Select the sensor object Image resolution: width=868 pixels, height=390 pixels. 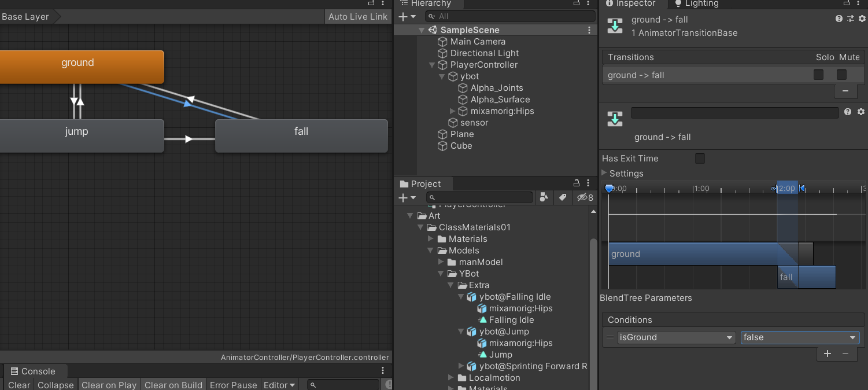pyautogui.click(x=474, y=123)
